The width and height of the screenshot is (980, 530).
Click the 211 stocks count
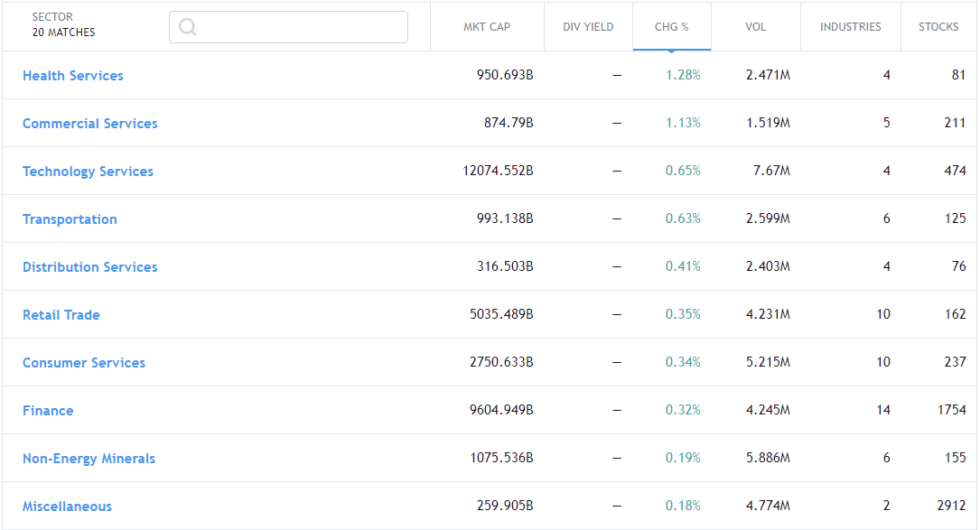click(x=955, y=123)
